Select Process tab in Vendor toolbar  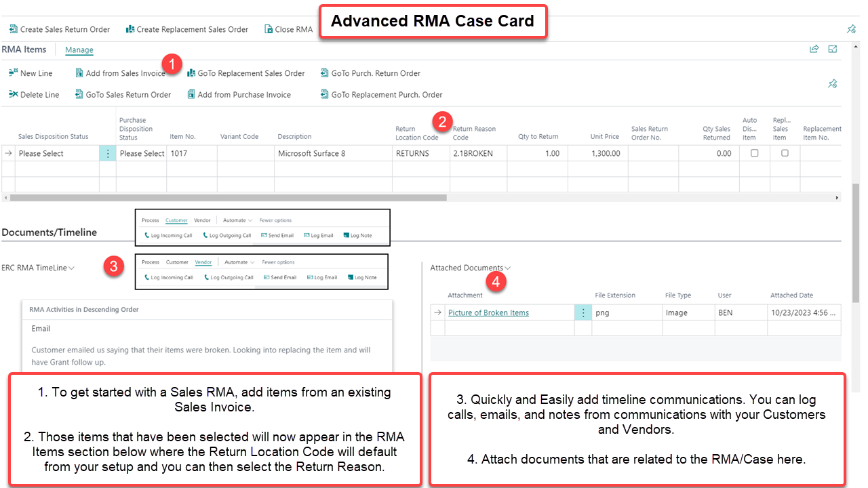pyautogui.click(x=151, y=262)
